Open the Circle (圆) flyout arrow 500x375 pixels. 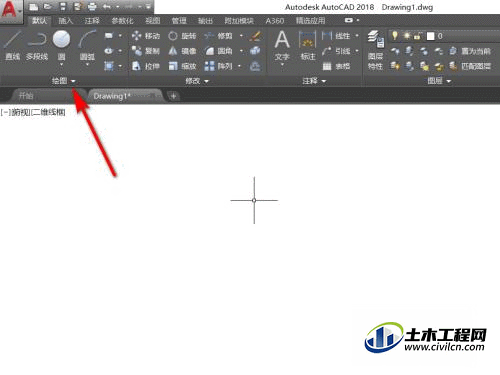(61, 65)
